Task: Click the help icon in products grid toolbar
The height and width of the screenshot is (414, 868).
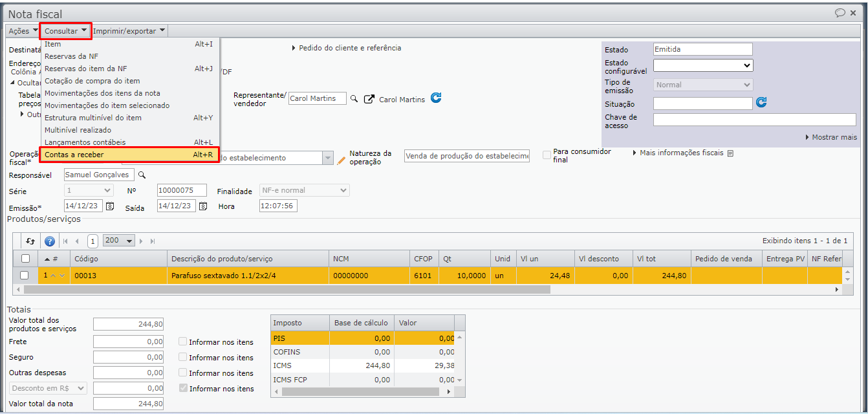Action: click(x=50, y=241)
